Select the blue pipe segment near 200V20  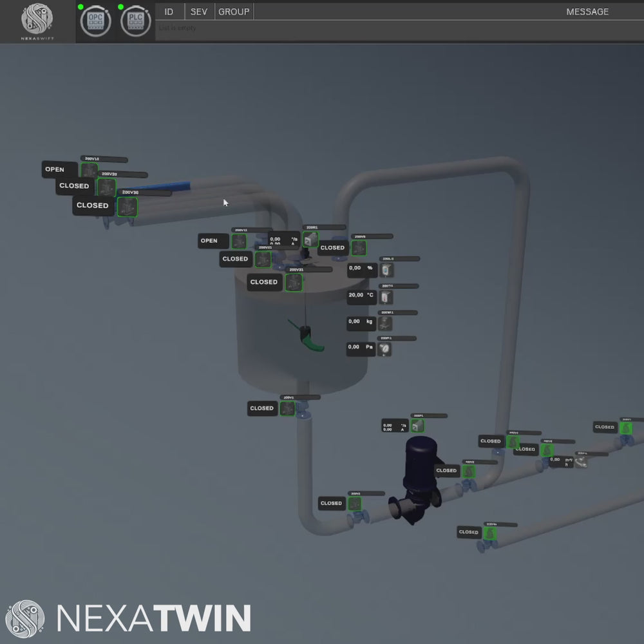[x=164, y=187]
